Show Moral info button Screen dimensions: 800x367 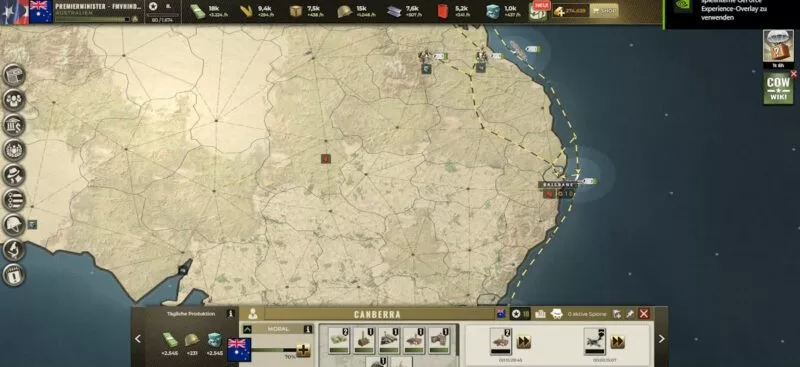308,329
